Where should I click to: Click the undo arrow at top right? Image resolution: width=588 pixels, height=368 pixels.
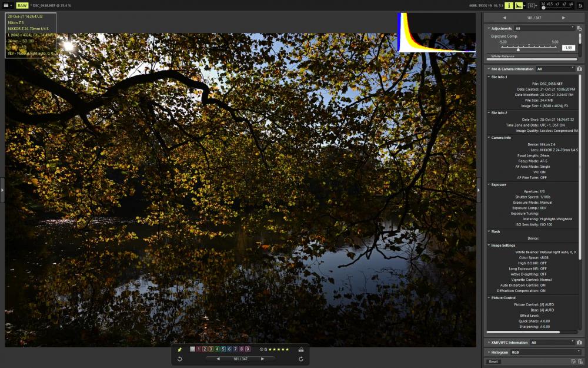(580, 6)
